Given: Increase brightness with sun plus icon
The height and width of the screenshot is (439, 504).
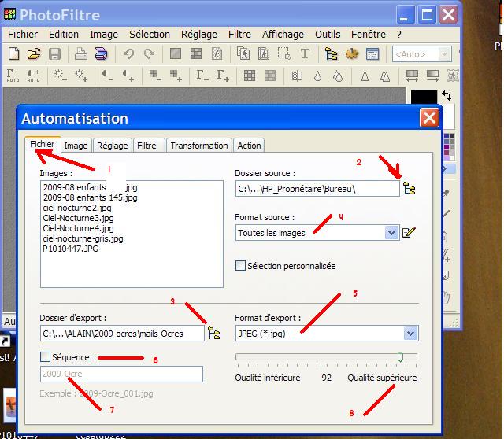Looking at the screenshot, I should [x=80, y=76].
